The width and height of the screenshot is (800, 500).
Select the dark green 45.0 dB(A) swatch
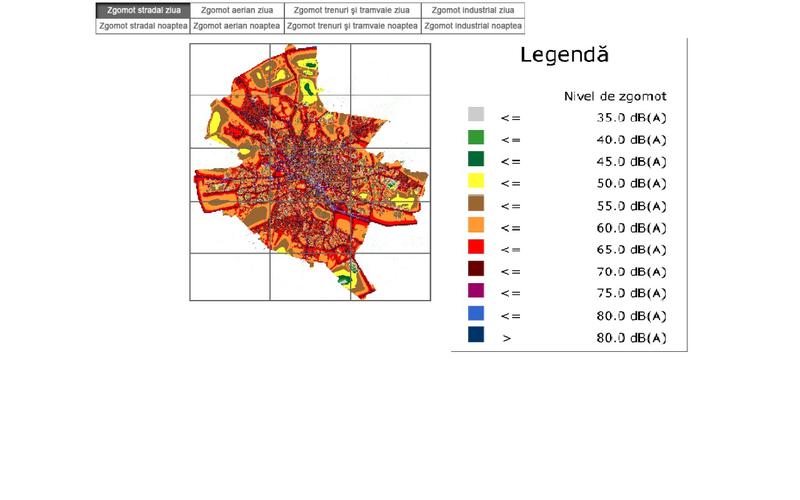click(476, 159)
